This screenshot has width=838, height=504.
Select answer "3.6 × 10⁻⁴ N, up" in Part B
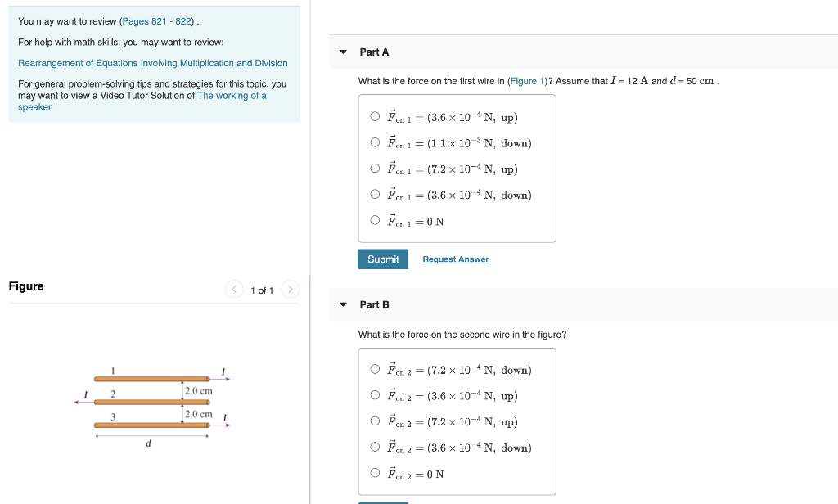coord(374,395)
